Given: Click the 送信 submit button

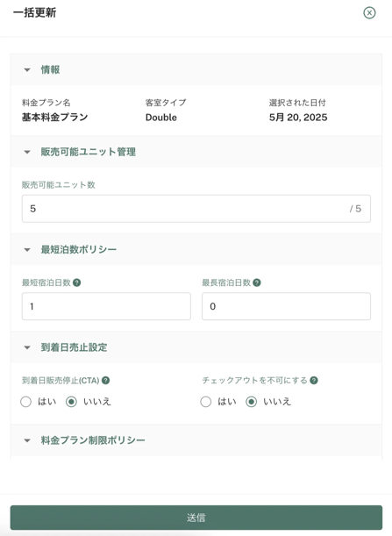Looking at the screenshot, I should [x=196, y=518].
